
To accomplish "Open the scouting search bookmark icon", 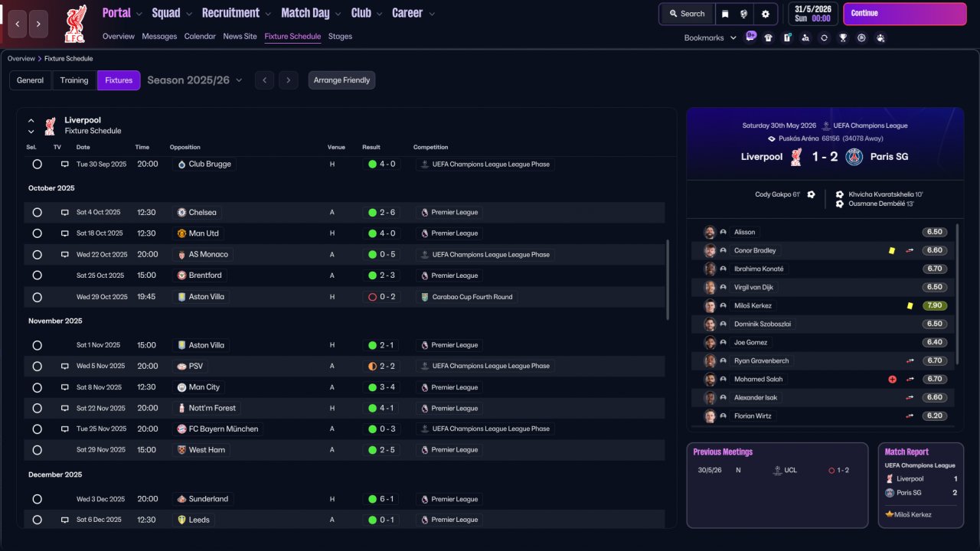I will click(x=805, y=37).
